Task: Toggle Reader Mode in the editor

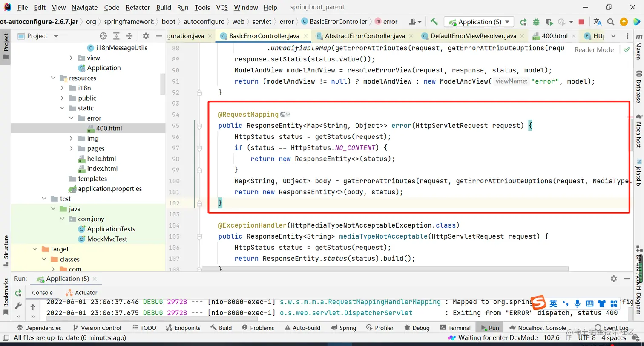Action: coord(594,49)
